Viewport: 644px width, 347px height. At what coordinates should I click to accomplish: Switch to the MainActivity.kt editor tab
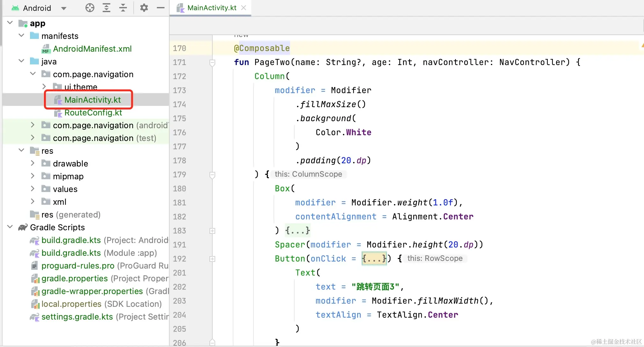click(x=211, y=8)
